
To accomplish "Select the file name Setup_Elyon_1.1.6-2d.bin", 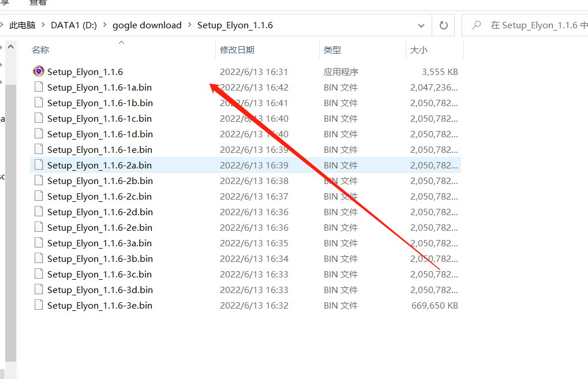I will [100, 212].
